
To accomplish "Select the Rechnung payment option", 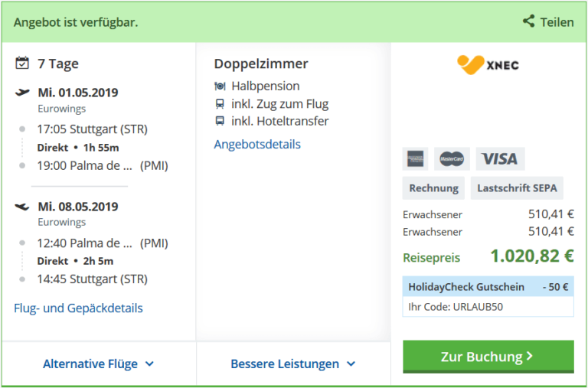I will pyautogui.click(x=433, y=187).
